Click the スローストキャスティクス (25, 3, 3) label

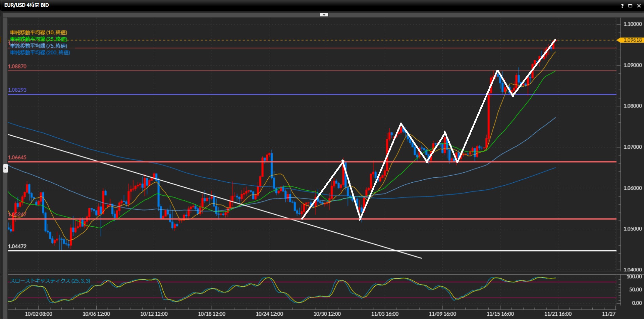[x=50, y=281]
